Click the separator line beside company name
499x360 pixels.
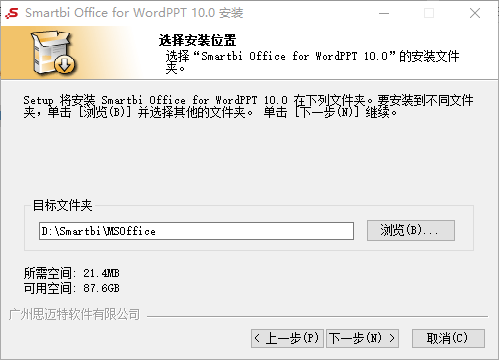pos(317,316)
